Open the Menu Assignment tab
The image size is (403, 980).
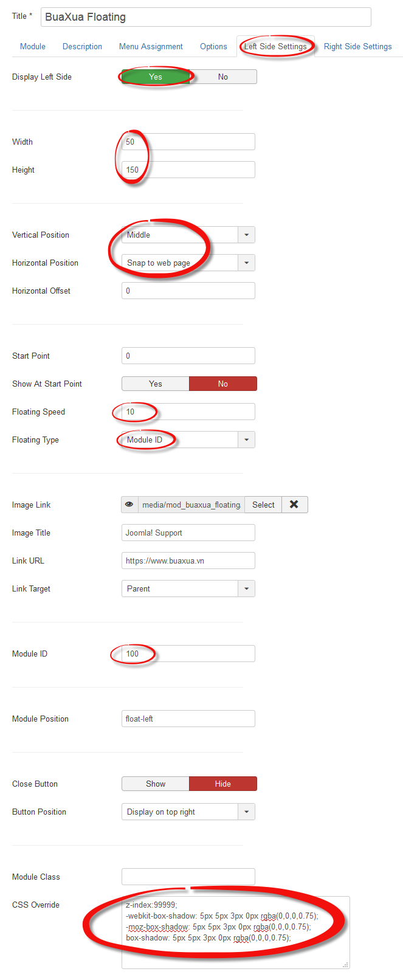pos(151,46)
